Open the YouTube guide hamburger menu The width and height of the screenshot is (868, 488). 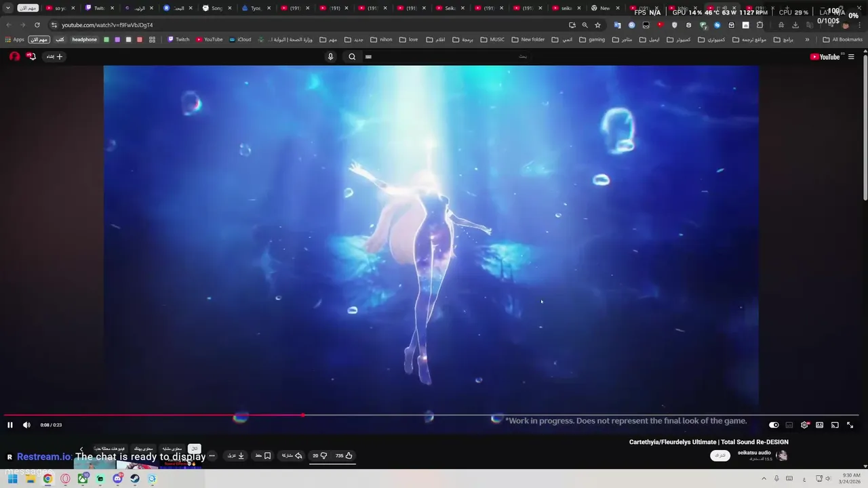click(851, 57)
